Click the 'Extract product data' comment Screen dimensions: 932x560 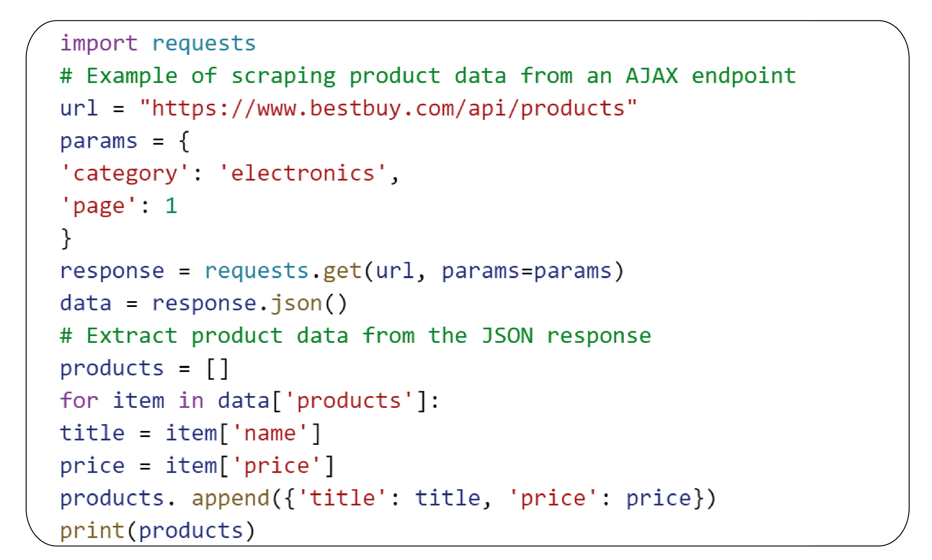(x=356, y=336)
